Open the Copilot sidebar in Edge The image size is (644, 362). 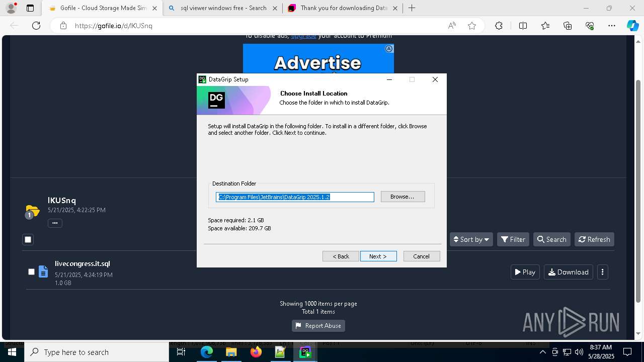632,26
